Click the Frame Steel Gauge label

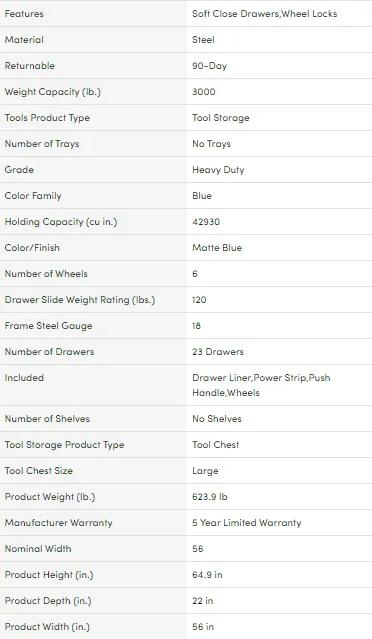tap(48, 326)
